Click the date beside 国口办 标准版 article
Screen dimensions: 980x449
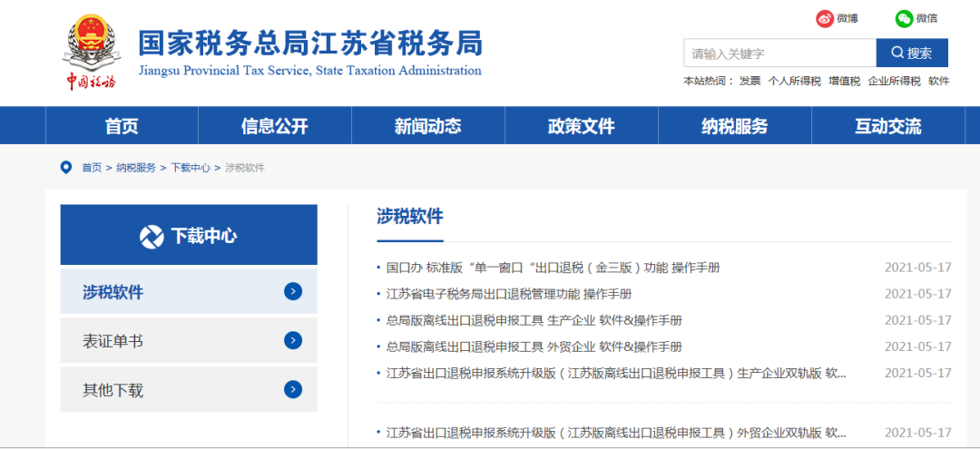point(917,268)
